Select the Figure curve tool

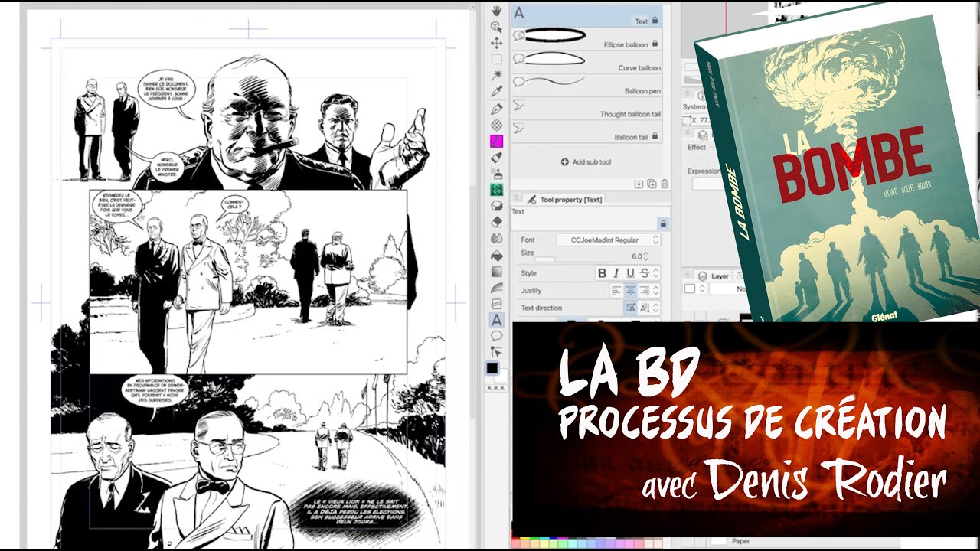pyautogui.click(x=496, y=288)
